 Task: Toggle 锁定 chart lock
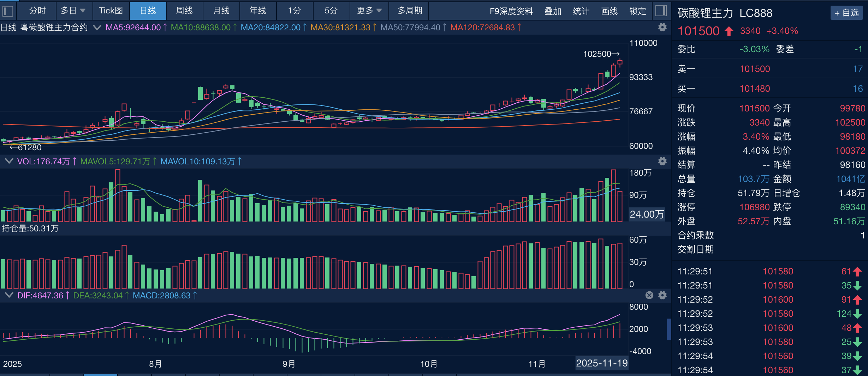(x=637, y=11)
